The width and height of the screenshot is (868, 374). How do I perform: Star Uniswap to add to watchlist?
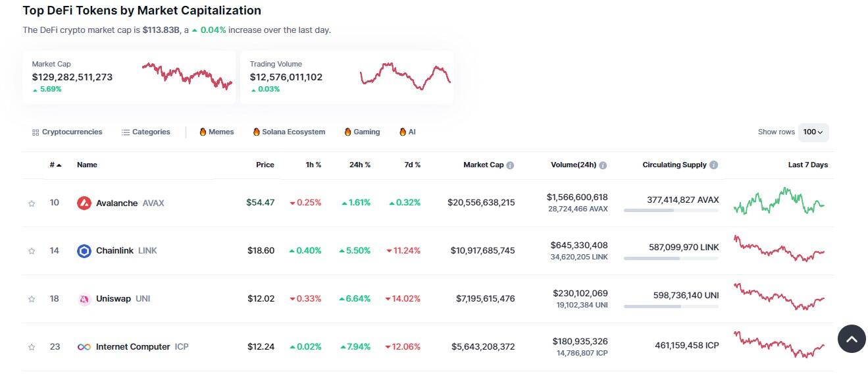tap(32, 299)
